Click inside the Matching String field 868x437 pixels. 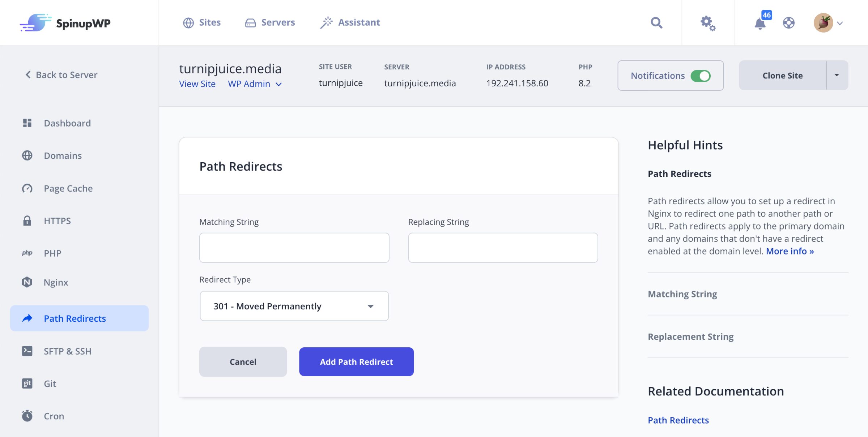tap(294, 247)
